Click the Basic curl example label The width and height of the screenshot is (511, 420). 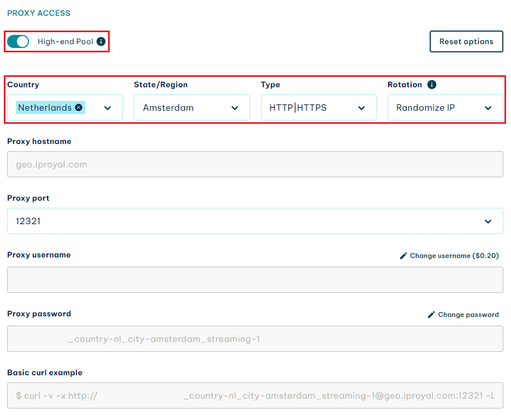[x=45, y=373]
